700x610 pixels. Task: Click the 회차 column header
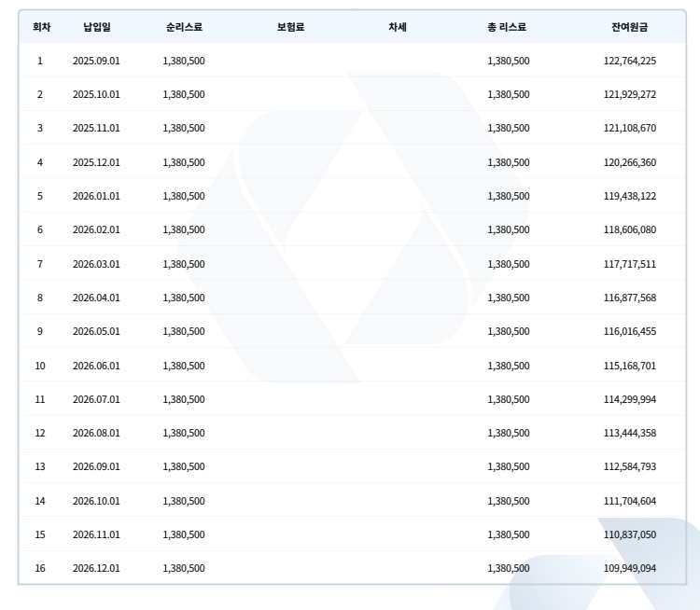(41, 27)
